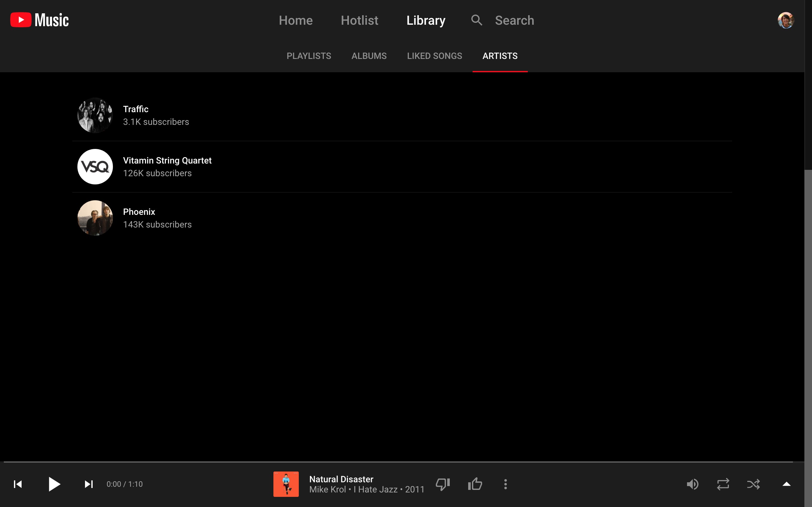Toggle shuffle mode
Viewport: 812px width, 507px height.
pos(753,484)
